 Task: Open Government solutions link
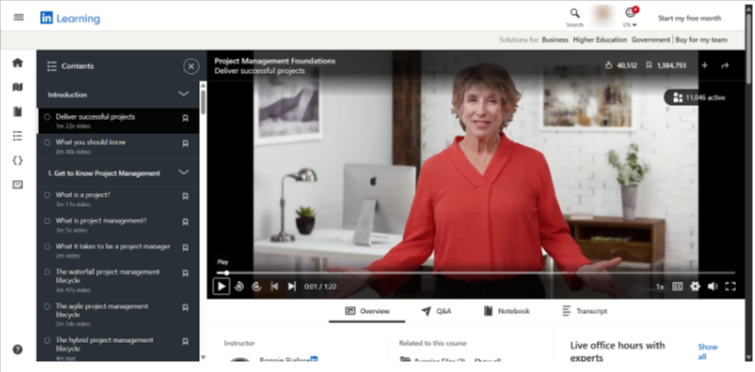651,40
